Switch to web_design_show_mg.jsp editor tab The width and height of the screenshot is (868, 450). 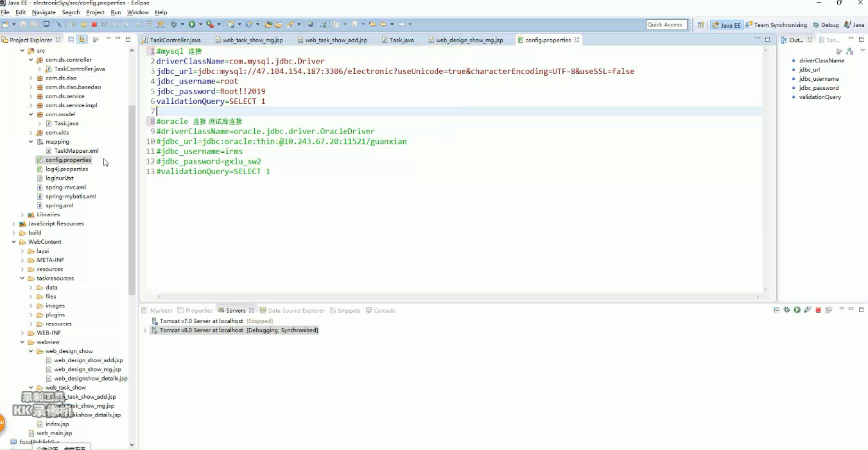coord(464,40)
